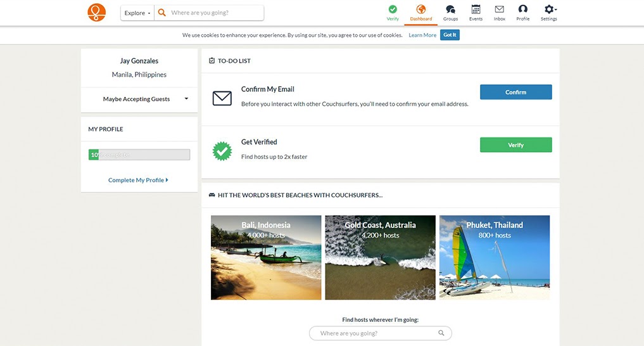Click the Confirm email button

[516, 92]
